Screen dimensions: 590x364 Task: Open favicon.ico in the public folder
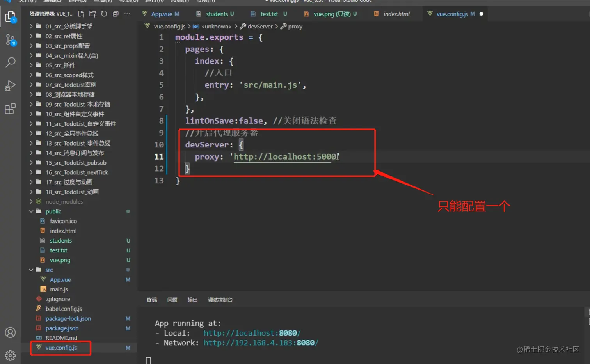[x=63, y=221]
